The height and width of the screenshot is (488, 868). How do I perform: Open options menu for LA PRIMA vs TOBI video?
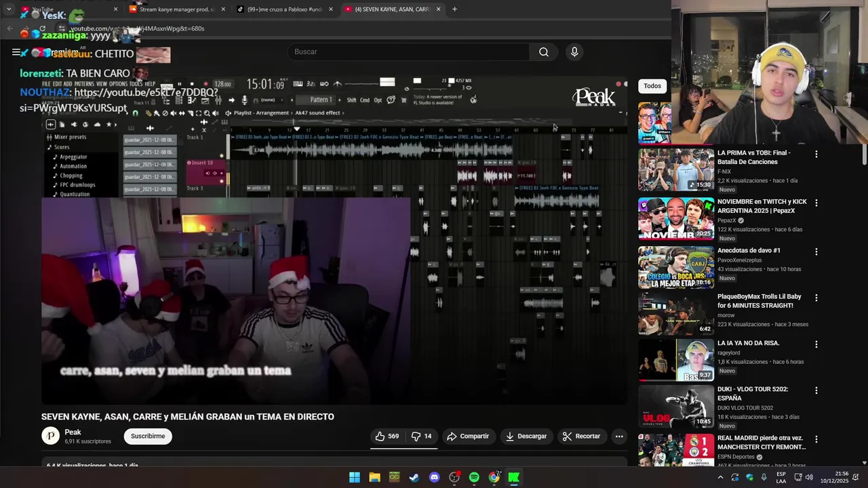(816, 154)
